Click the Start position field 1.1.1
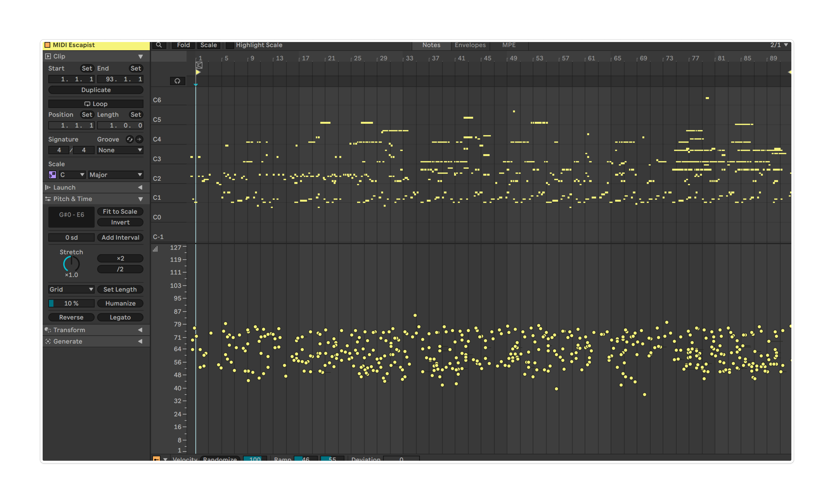Screen dimensions: 834x504 click(71, 79)
